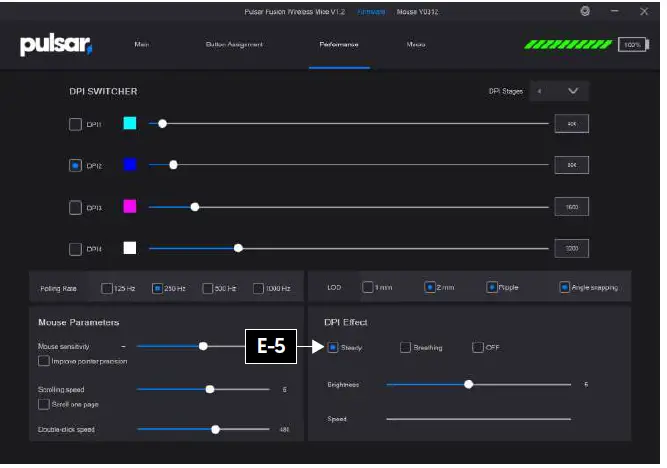The image size is (667, 468).
Task: Click the DPI3 slider handle
Action: pos(195,207)
